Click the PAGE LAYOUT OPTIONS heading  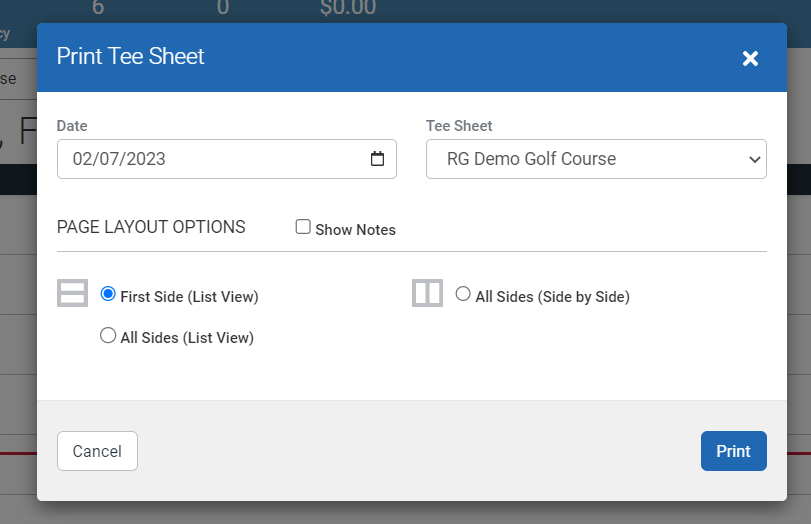click(151, 227)
